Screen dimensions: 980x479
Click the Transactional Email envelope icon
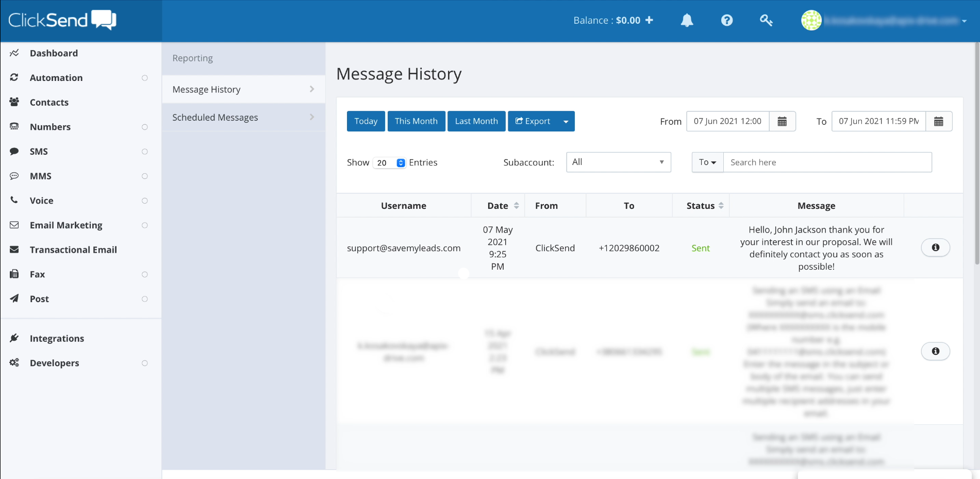pos(14,250)
